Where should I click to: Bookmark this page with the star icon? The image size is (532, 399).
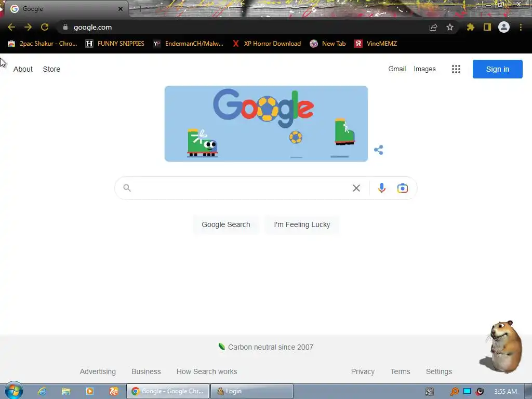click(450, 27)
